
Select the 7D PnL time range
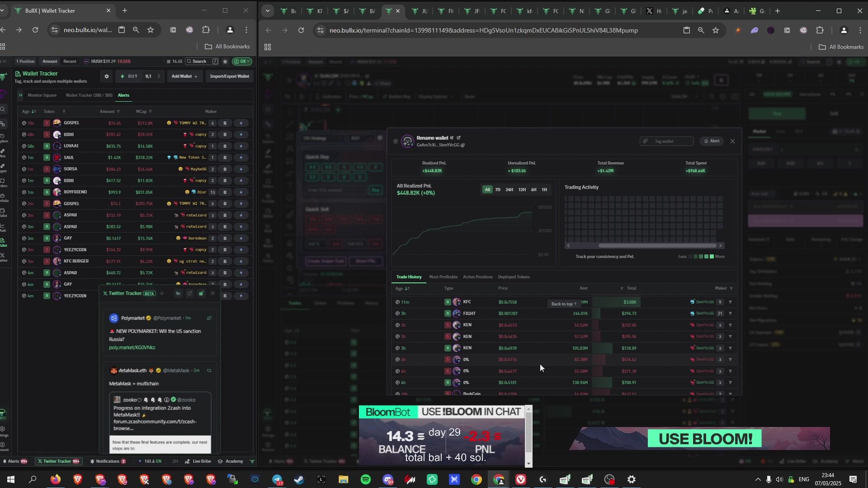(498, 190)
